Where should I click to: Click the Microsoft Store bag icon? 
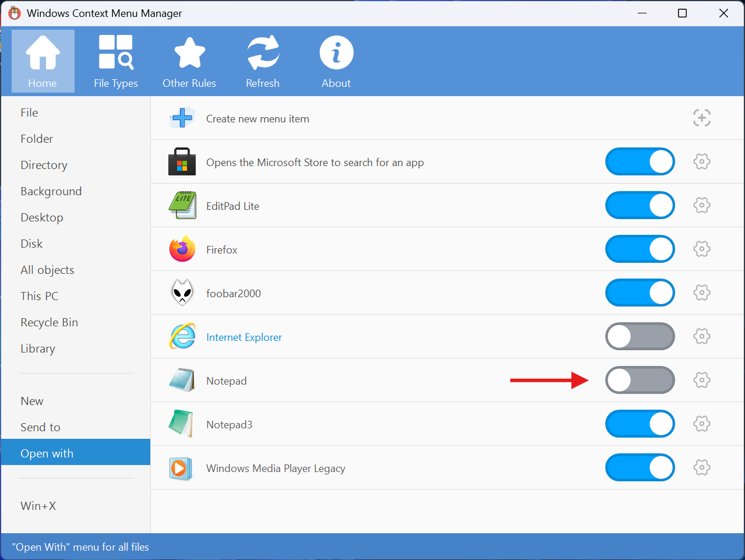click(182, 161)
